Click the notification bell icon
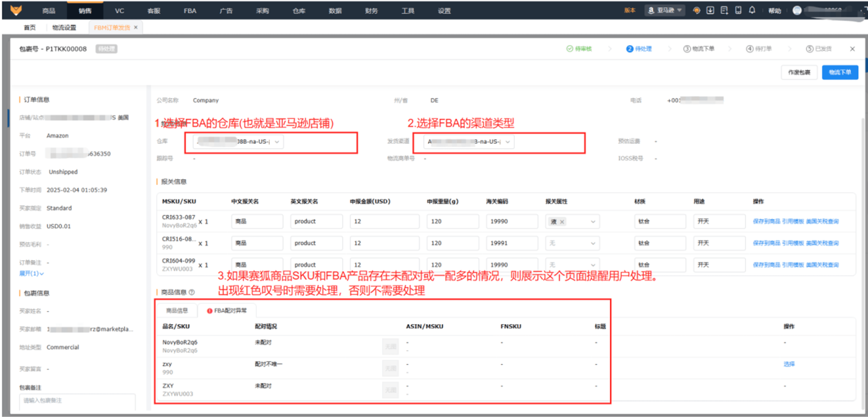This screenshot has width=868, height=417. [752, 10]
